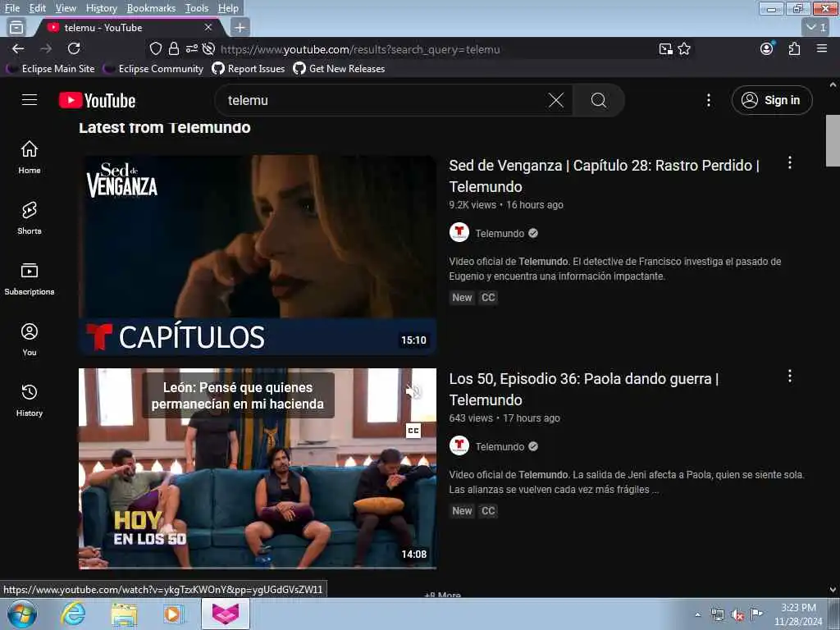Open Subscriptions in sidebar
The image size is (840, 630).
coord(30,279)
